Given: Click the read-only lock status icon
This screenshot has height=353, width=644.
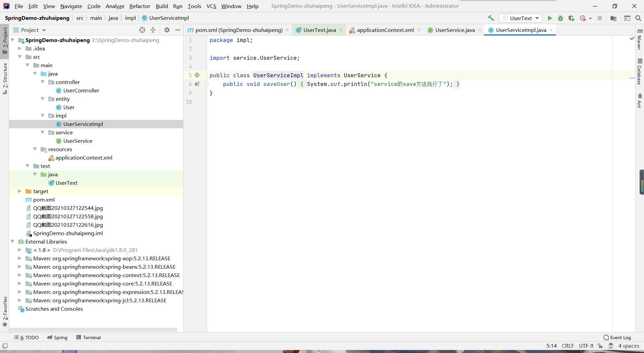Looking at the screenshot, I should 600,346.
